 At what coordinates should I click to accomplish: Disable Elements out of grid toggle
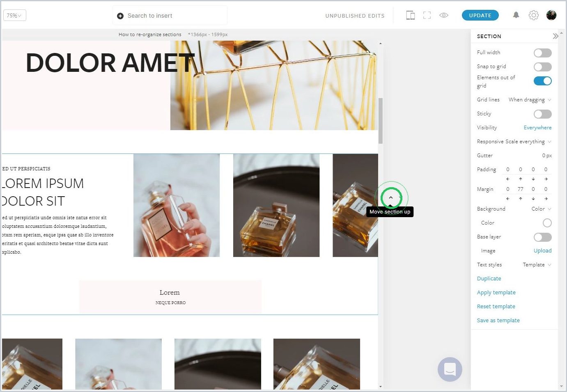tap(542, 81)
